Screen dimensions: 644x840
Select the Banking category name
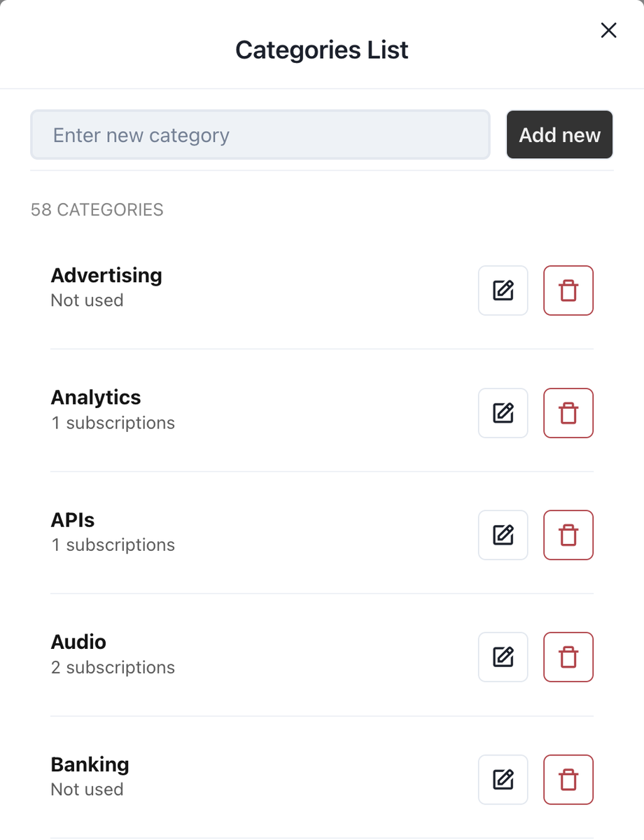[90, 764]
